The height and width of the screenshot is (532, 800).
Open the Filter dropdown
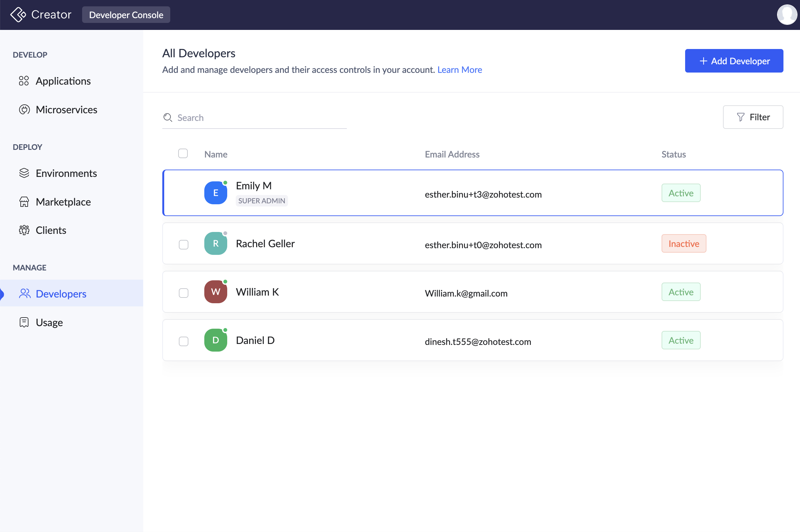(753, 117)
